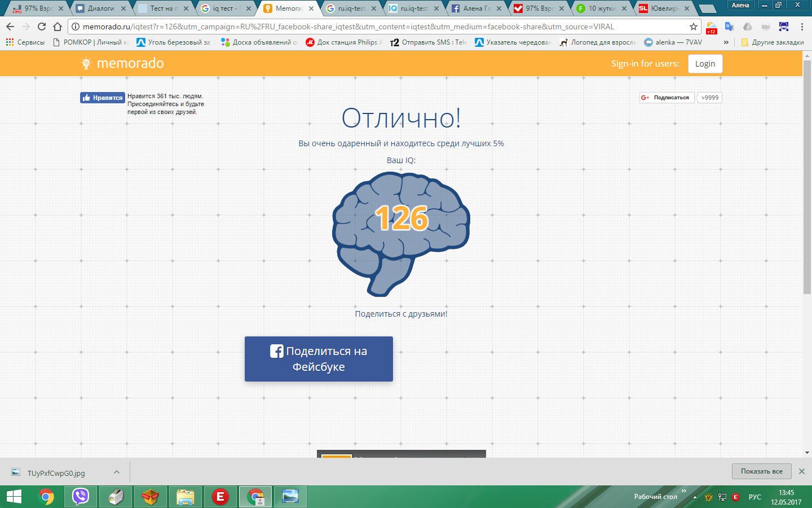
Task: Open bookmark РОМКОР | Личный
Action: pos(90,42)
